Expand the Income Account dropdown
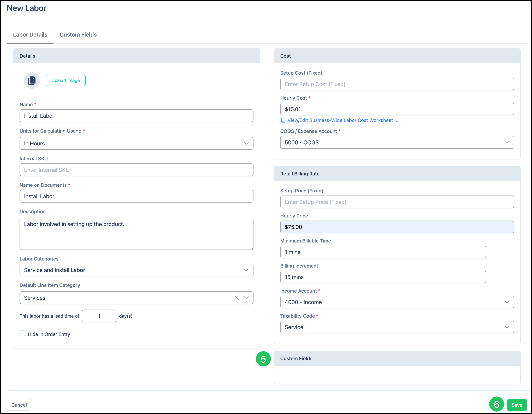Image resolution: width=532 pixels, height=414 pixels. [397, 302]
